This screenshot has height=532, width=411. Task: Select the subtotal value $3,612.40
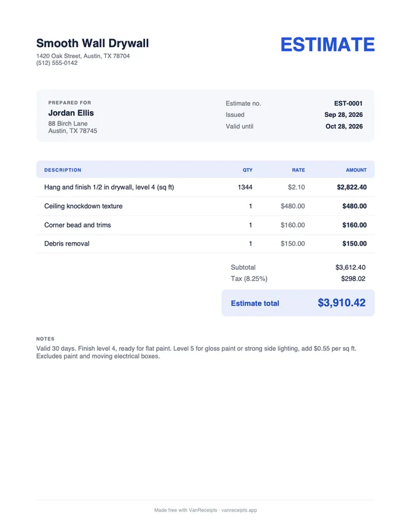point(350,267)
